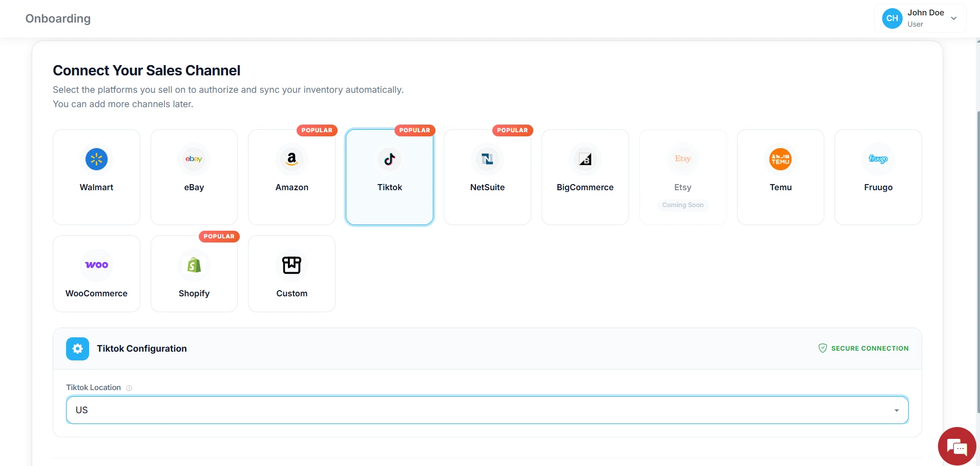Viewport: 980px width, 466px height.
Task: Click the secure connection shield icon
Action: pyautogui.click(x=823, y=348)
